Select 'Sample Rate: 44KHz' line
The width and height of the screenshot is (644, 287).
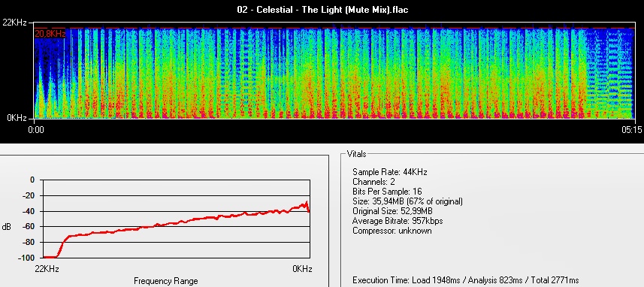coord(390,172)
